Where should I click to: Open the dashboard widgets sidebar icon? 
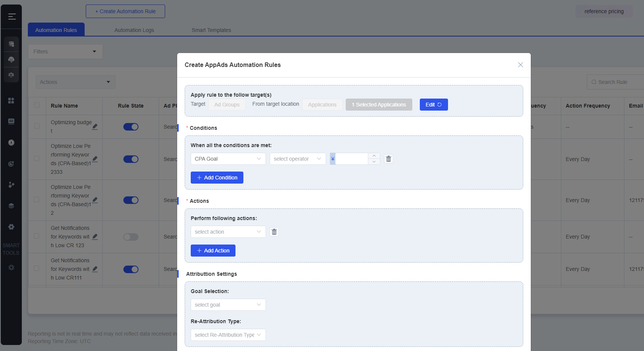[x=11, y=100]
